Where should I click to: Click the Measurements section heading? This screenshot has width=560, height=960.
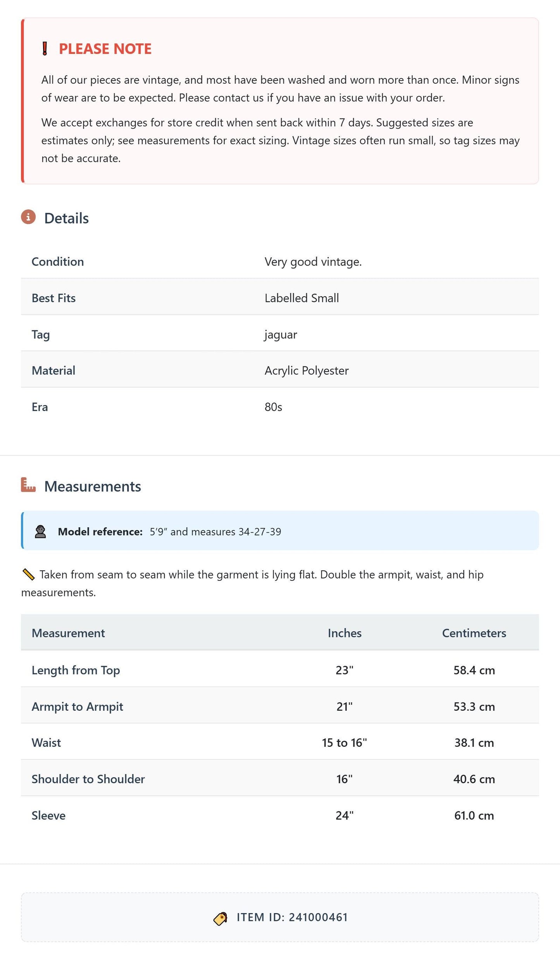(x=93, y=486)
